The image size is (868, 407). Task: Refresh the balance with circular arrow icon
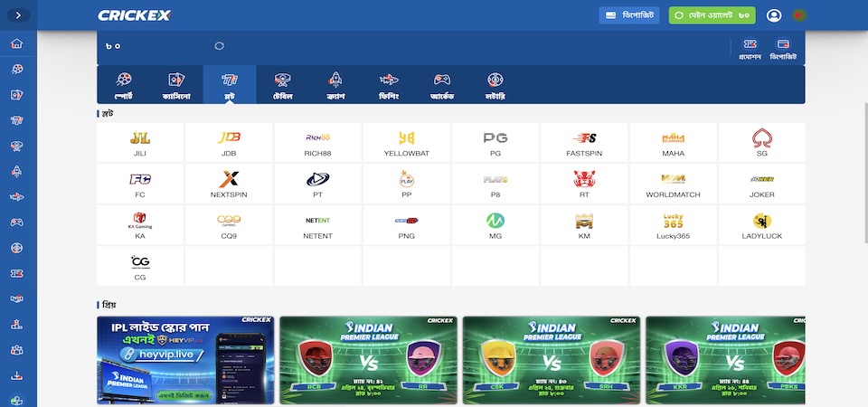219,46
